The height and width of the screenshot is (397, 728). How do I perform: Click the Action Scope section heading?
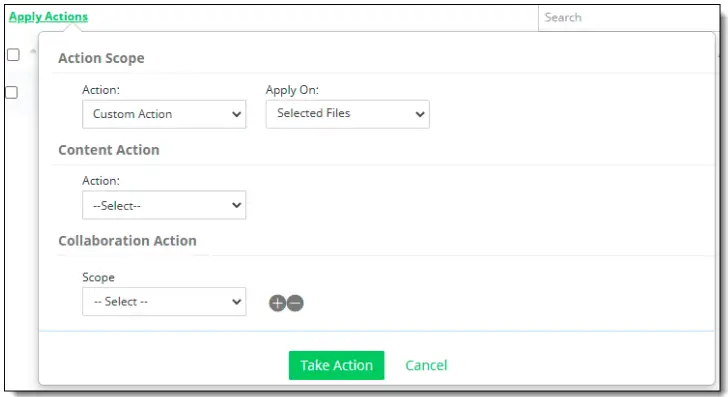(x=101, y=58)
